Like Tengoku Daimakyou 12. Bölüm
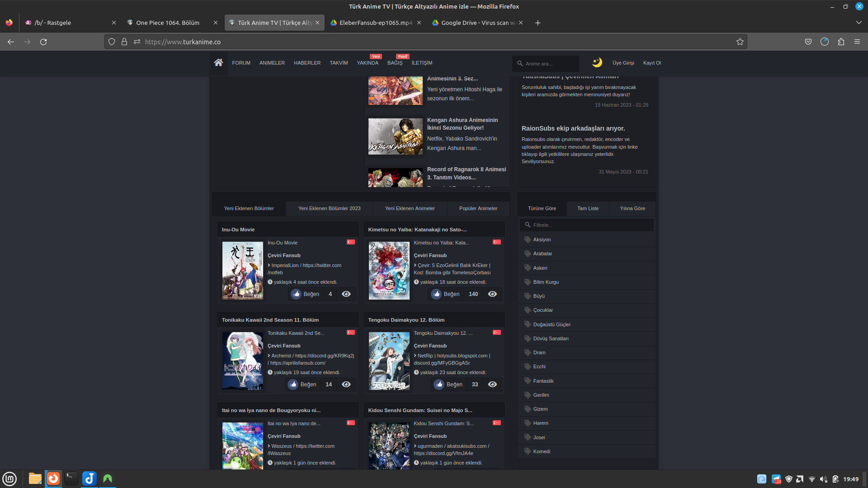This screenshot has width=868, height=488. pyautogui.click(x=449, y=385)
